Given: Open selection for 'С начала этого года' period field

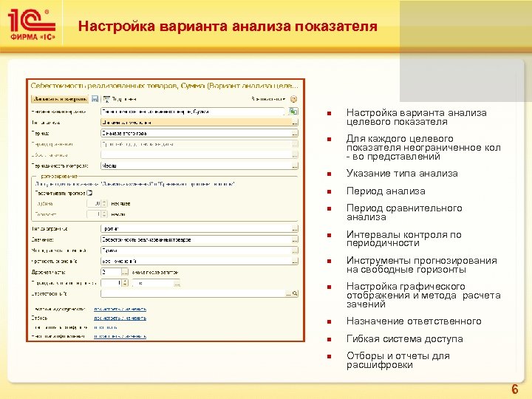Looking at the screenshot, I should point(295,133).
